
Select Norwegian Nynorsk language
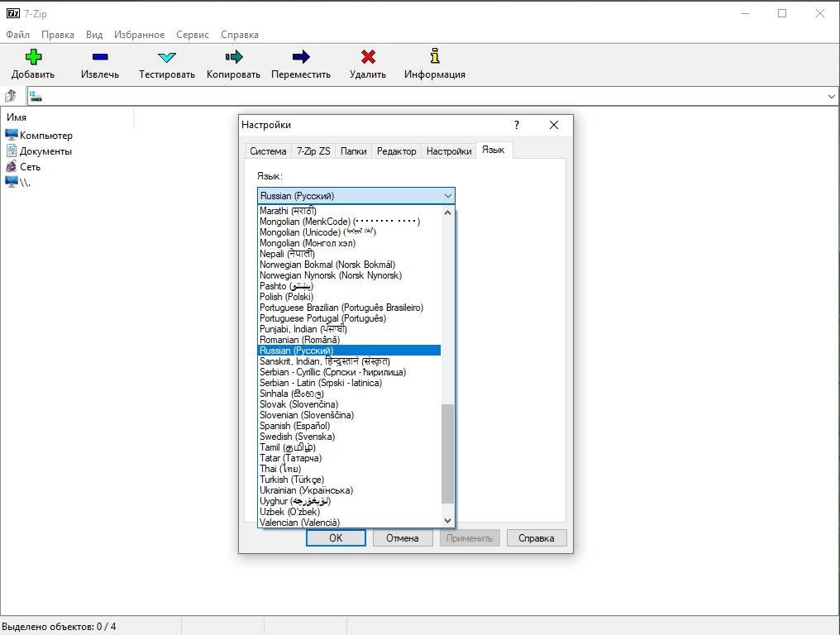349,275
